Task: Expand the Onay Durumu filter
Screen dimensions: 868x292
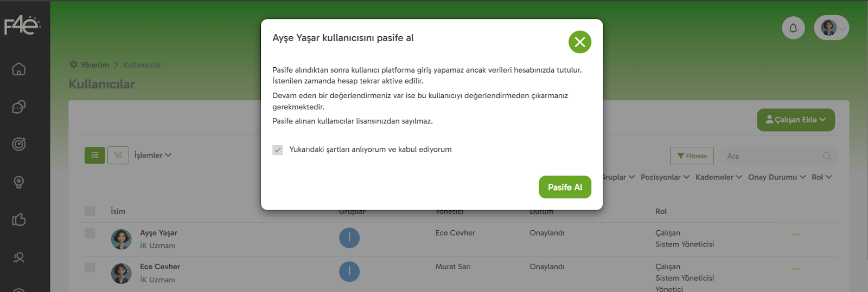Action: click(x=776, y=177)
